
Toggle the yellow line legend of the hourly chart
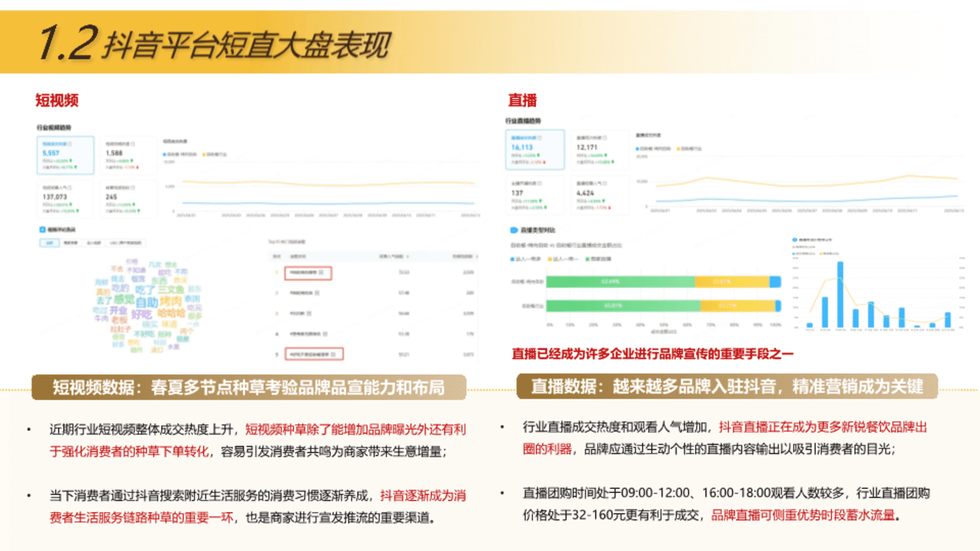click(829, 253)
